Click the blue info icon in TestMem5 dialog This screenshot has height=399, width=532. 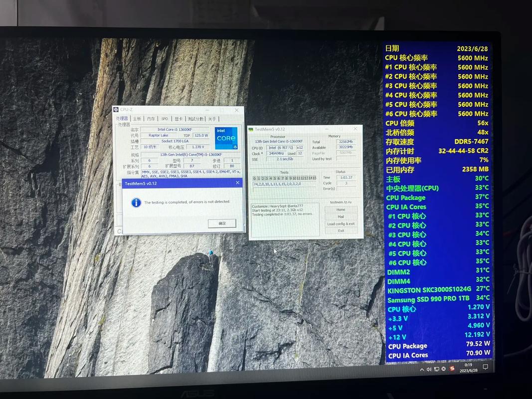[136, 202]
